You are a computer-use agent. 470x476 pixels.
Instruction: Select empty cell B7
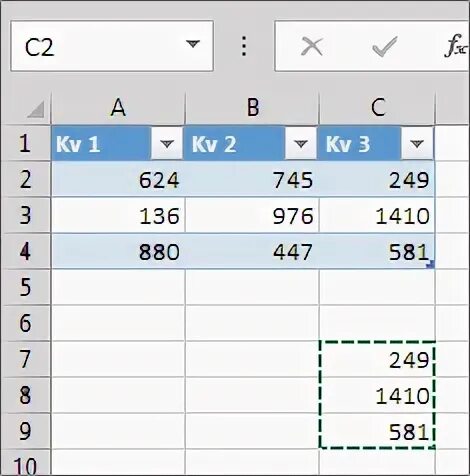point(252,359)
